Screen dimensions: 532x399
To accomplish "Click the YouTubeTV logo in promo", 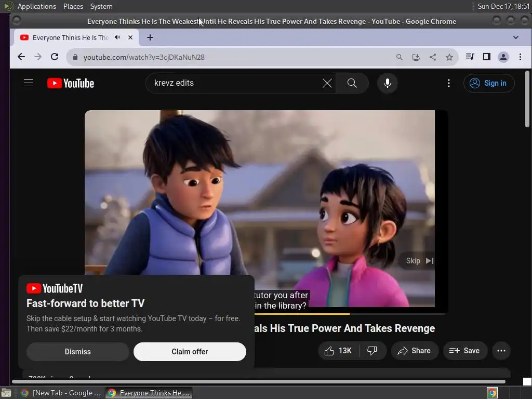I will [x=55, y=288].
